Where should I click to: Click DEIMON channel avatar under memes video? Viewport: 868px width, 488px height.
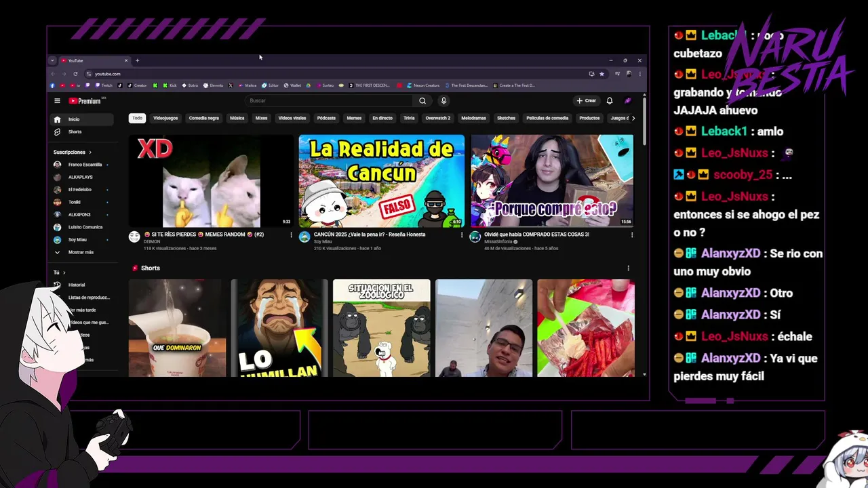pyautogui.click(x=134, y=237)
